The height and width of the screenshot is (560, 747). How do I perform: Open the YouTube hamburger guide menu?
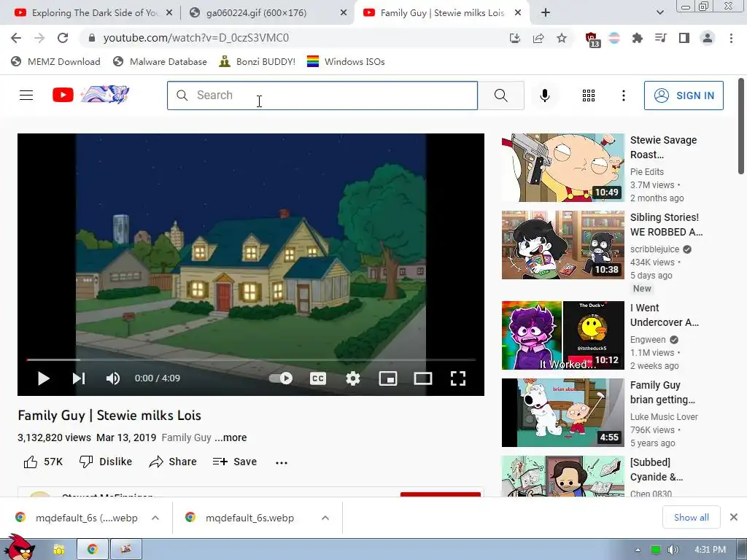(x=26, y=96)
